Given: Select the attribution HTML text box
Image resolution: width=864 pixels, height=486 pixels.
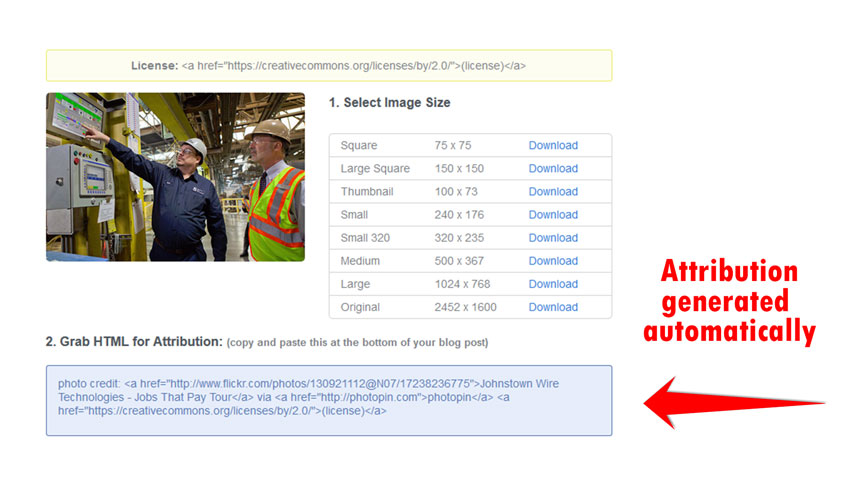Looking at the screenshot, I should click(329, 401).
